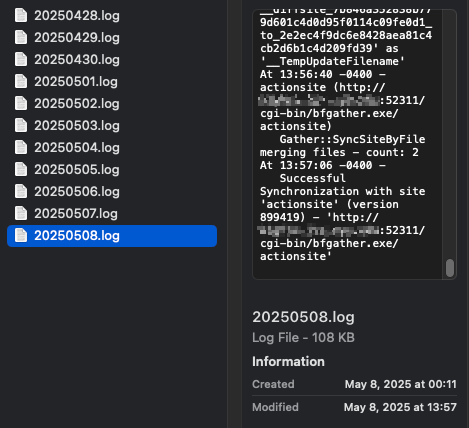Click the 20250508.log highlighted file icon
The width and height of the screenshot is (469, 428).
click(x=21, y=235)
